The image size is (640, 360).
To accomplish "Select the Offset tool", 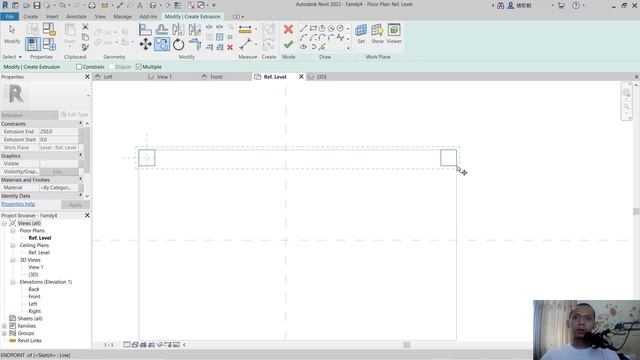I will [x=162, y=29].
